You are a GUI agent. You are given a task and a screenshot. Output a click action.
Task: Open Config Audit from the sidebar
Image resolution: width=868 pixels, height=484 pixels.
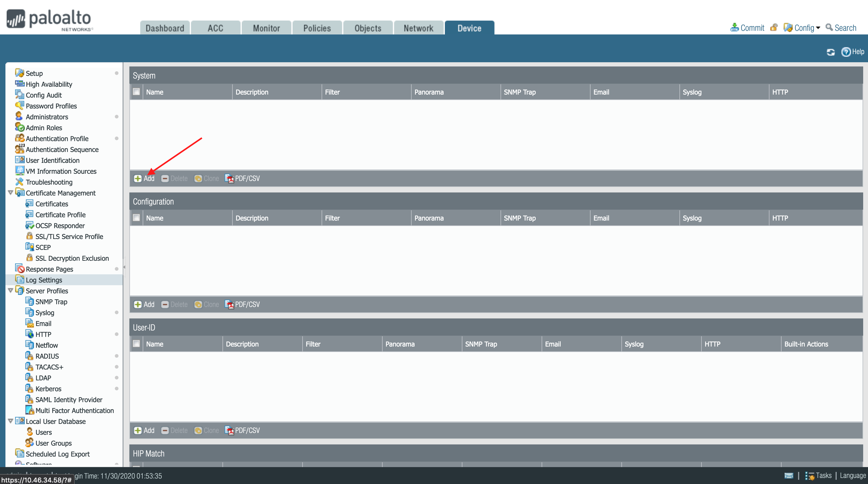(x=43, y=95)
